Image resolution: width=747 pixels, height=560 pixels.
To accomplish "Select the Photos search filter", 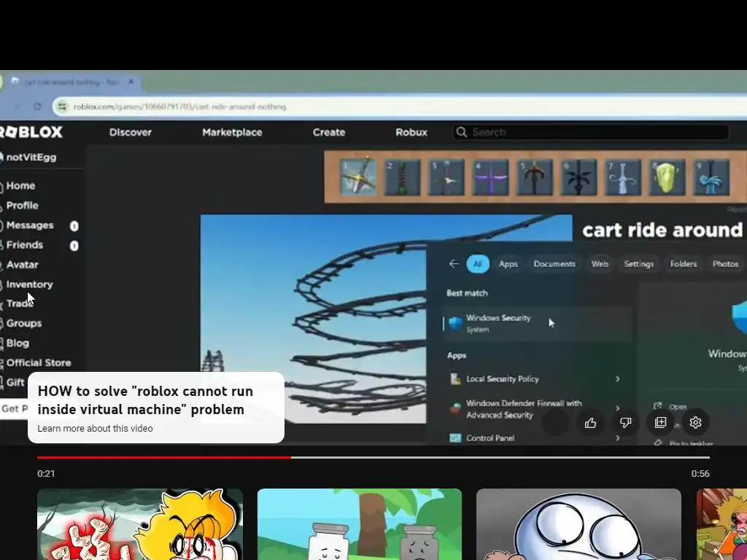I will coord(725,264).
